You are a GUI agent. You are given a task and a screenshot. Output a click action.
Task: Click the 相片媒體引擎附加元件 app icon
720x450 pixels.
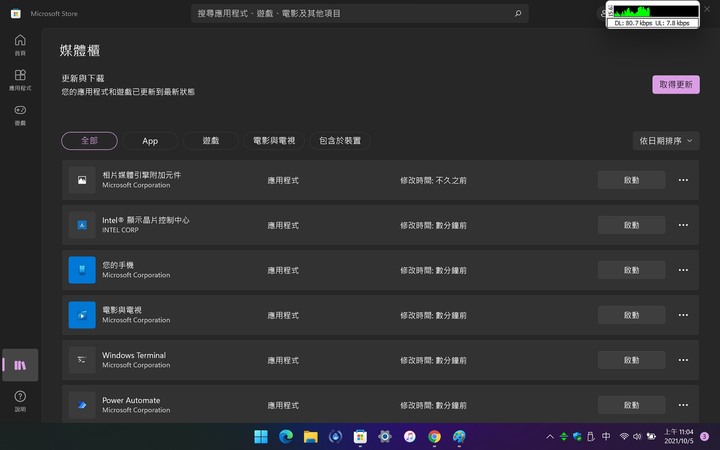pyautogui.click(x=82, y=180)
